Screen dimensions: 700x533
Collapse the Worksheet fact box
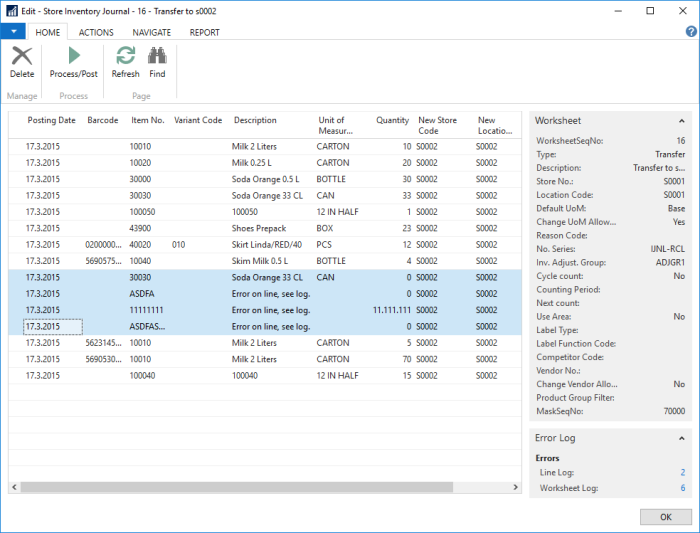[681, 120]
